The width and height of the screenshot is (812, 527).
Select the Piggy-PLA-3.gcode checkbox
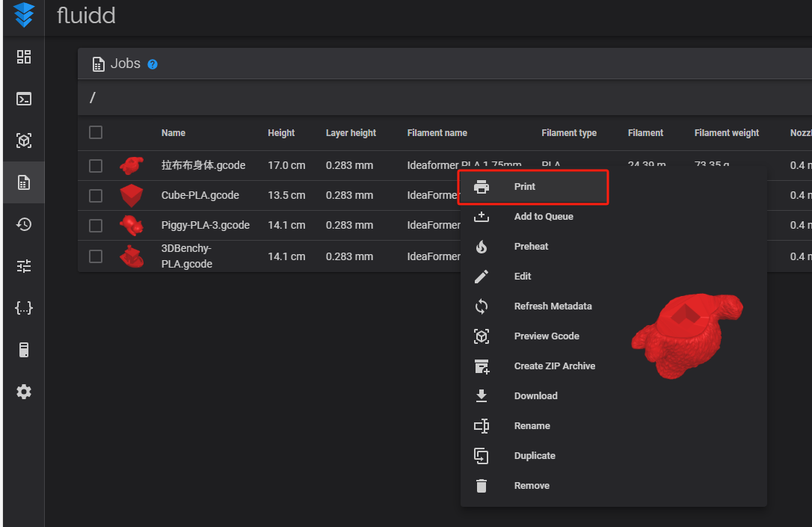pos(96,225)
